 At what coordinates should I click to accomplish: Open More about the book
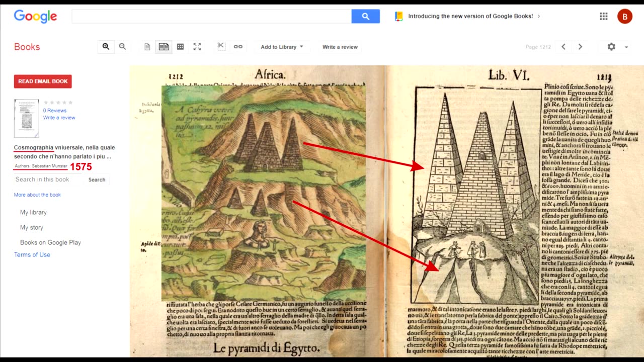[37, 195]
